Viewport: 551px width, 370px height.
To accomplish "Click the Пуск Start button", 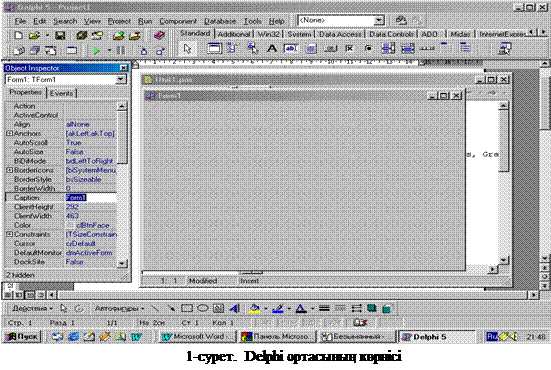I will [22, 337].
